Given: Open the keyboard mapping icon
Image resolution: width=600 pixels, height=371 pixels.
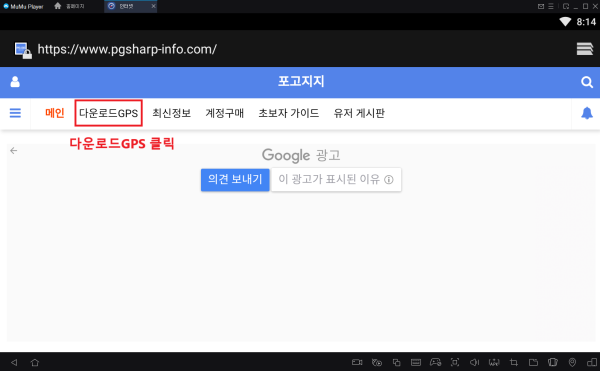Looking at the screenshot, I should 416,362.
